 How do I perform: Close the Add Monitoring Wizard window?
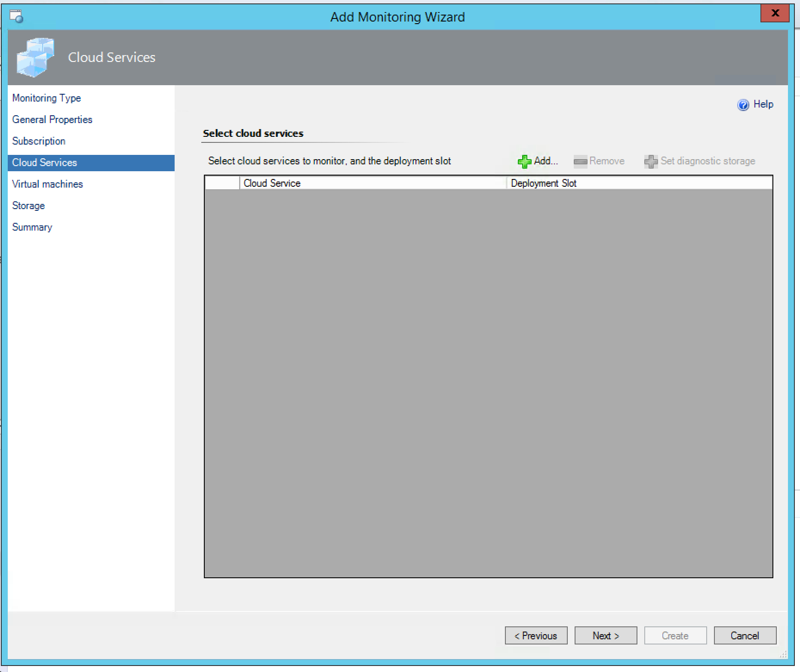[775, 13]
